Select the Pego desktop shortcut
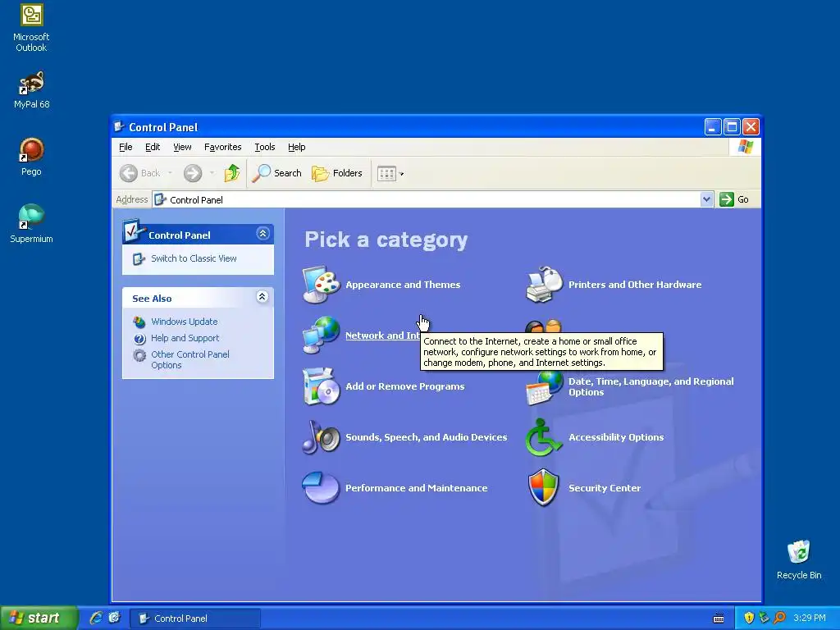Screen dimensions: 840x630 pyautogui.click(x=31, y=157)
